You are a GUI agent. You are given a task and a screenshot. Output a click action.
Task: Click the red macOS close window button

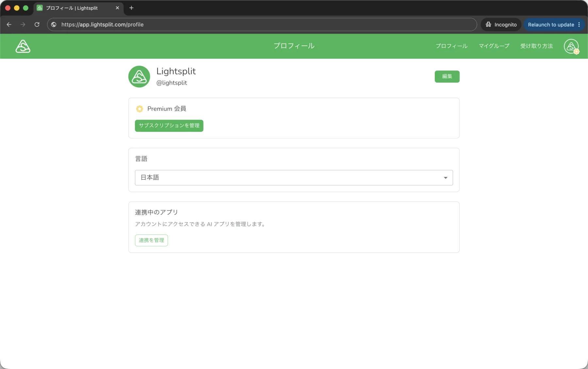8,8
